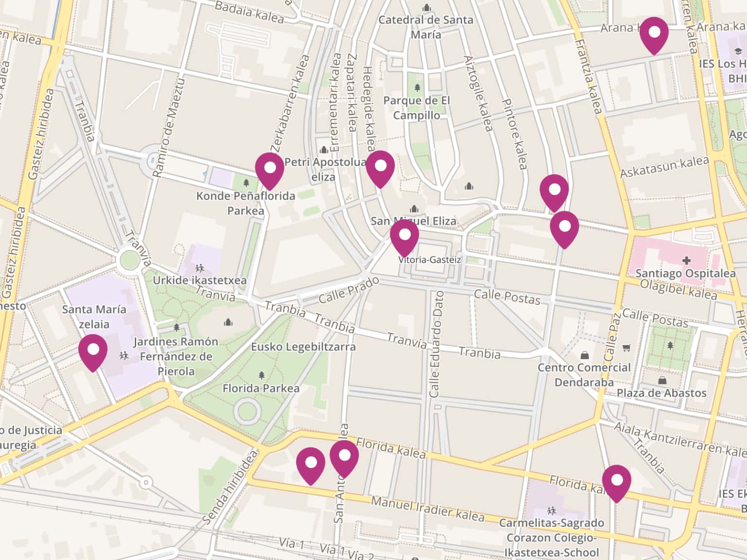
Task: Open the pin above Vitoria-Gasteiz label
Action: point(404,236)
